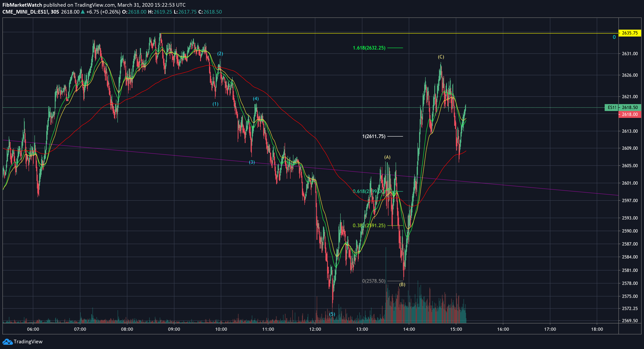The image size is (644, 349).
Task: Click the C:2618.50 close value
Action: coord(210,12)
